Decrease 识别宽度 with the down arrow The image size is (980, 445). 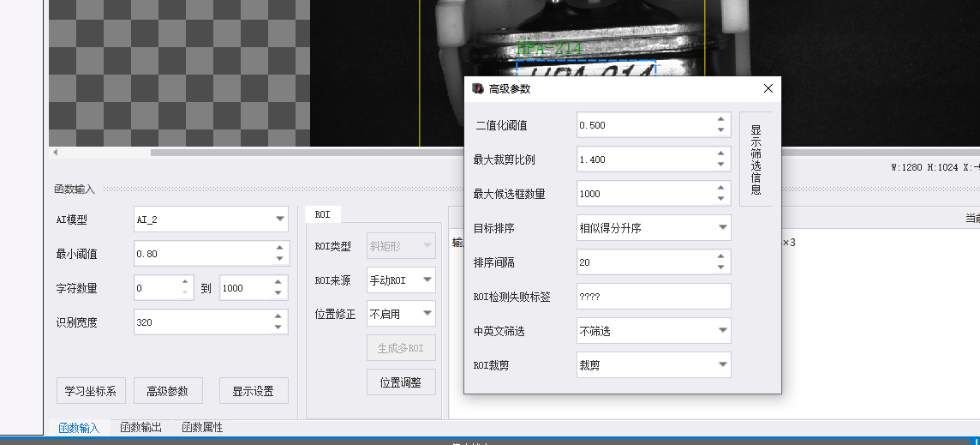[x=278, y=328]
